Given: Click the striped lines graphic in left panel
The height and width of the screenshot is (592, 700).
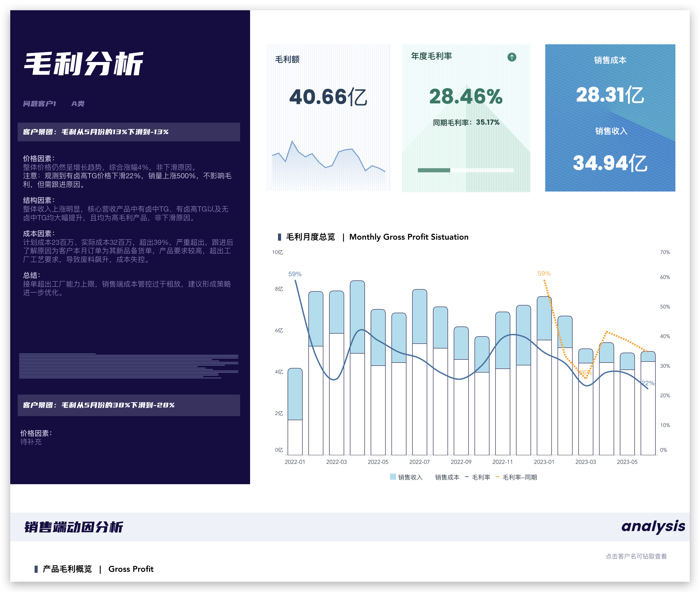Looking at the screenshot, I should [x=129, y=366].
